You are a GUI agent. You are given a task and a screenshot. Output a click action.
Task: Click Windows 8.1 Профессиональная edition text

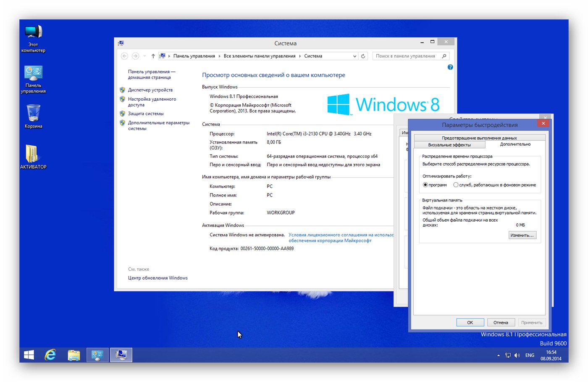click(244, 97)
